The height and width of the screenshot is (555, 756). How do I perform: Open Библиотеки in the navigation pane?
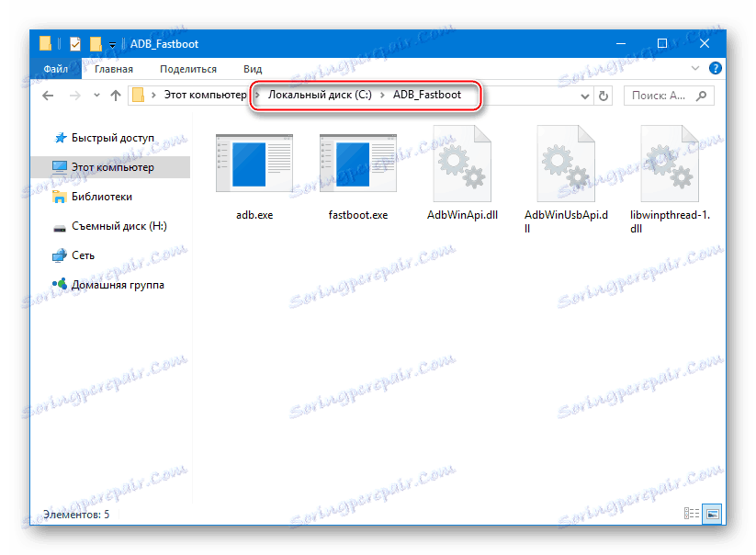102,197
